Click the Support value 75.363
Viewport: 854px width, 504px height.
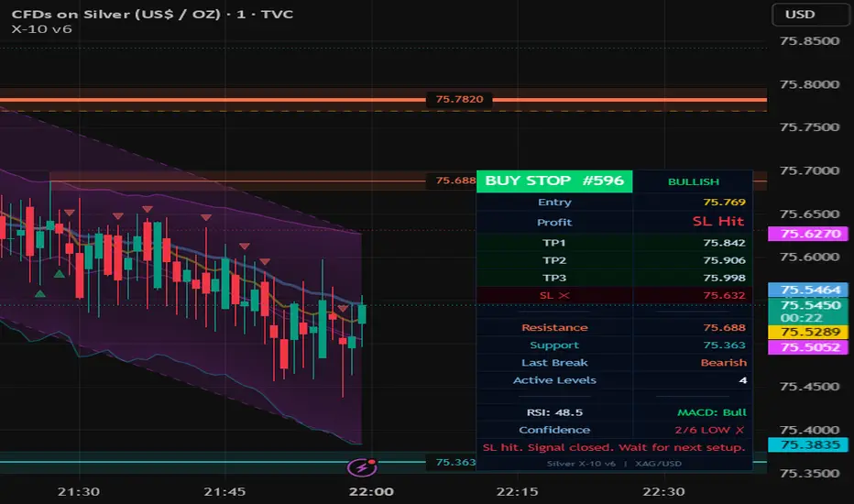[724, 345]
